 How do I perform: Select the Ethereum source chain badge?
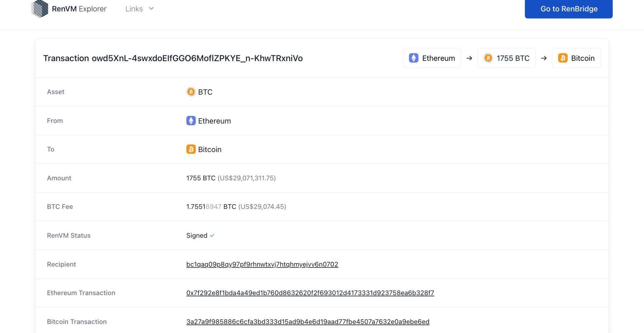[432, 58]
